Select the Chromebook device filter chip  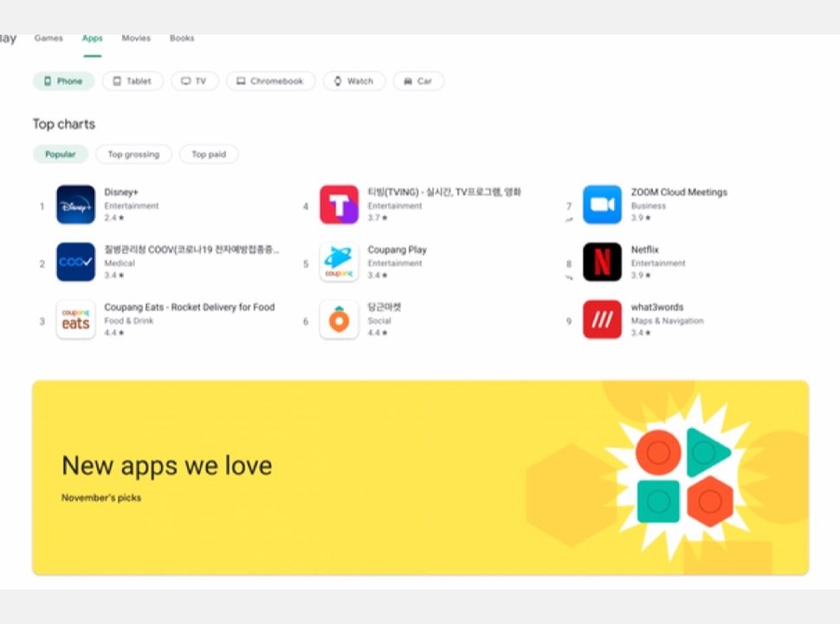coord(270,81)
